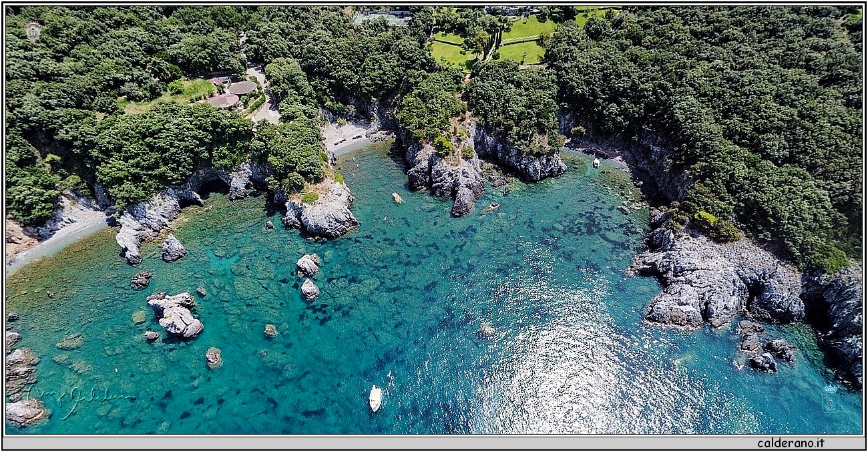Select the white motorboat at bottom
This screenshot has height=452, width=868.
[375, 398]
